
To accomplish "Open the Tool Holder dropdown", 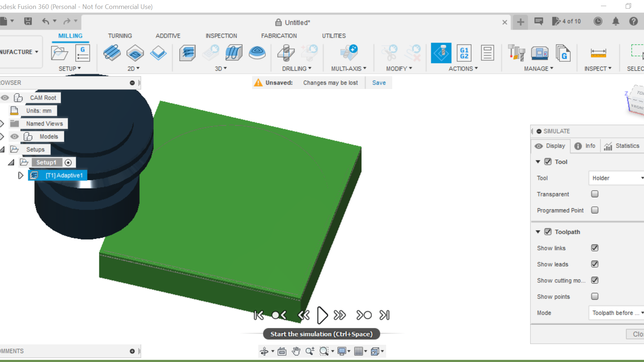I will pyautogui.click(x=616, y=178).
